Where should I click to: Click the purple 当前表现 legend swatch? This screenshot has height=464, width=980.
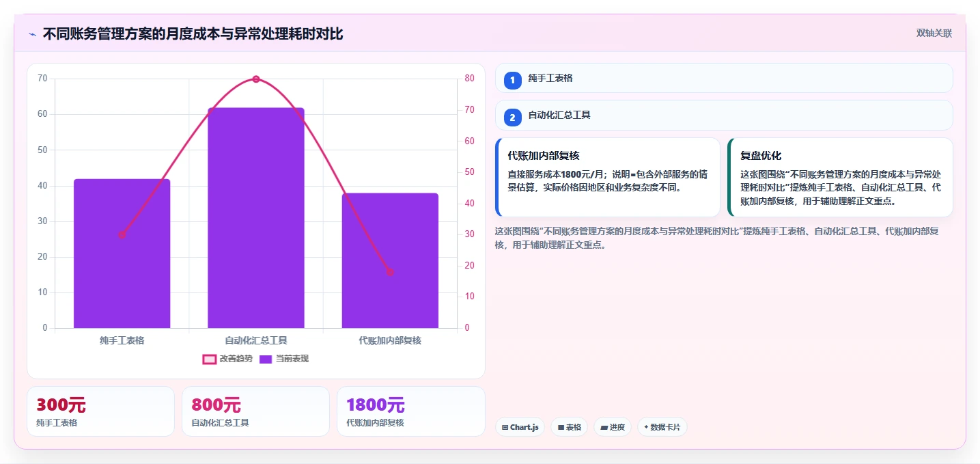[266, 359]
